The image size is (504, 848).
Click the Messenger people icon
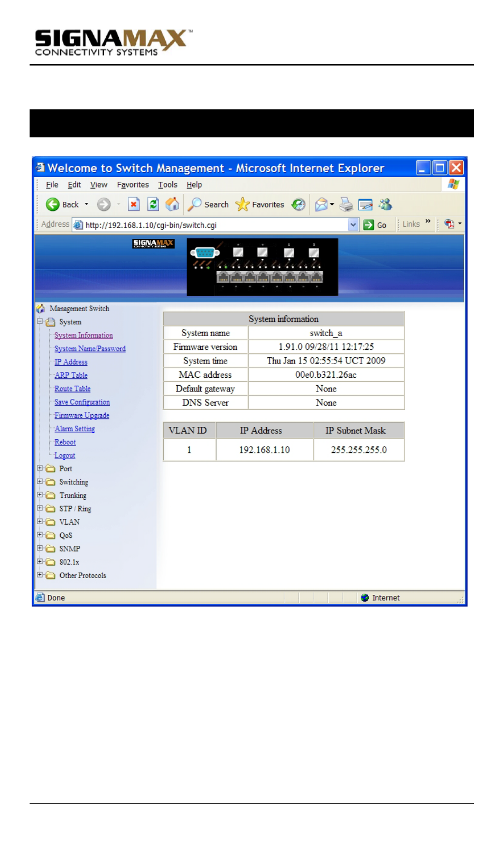coord(385,204)
